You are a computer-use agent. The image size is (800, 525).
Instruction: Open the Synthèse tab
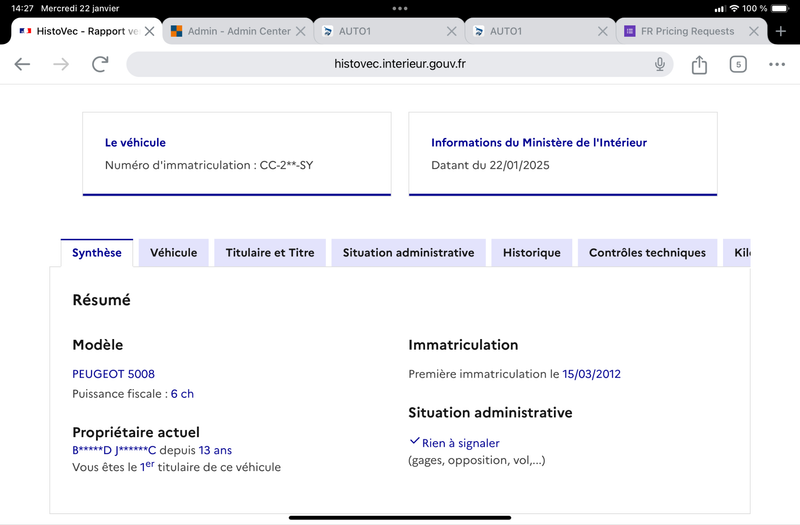96,253
